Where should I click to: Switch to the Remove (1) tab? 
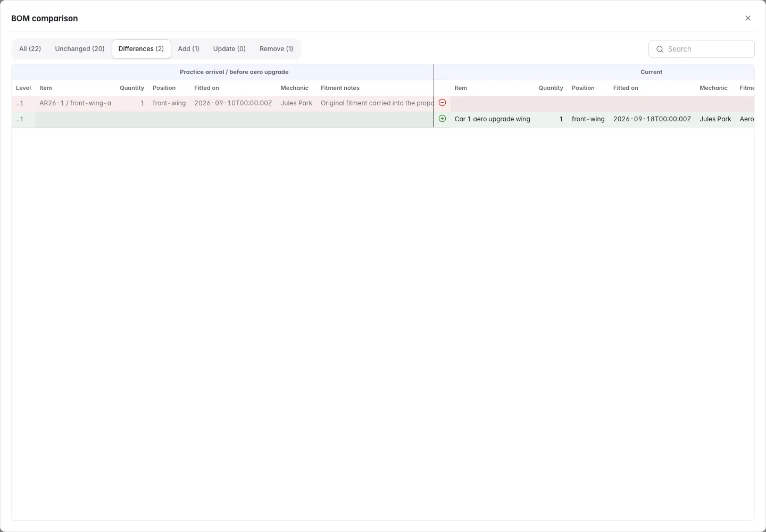click(x=276, y=49)
